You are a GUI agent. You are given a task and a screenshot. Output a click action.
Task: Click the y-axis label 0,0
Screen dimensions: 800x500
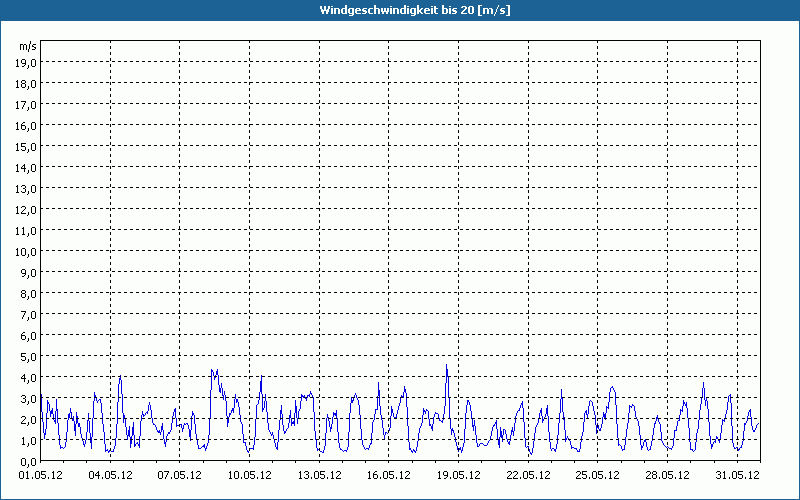[x=28, y=462]
